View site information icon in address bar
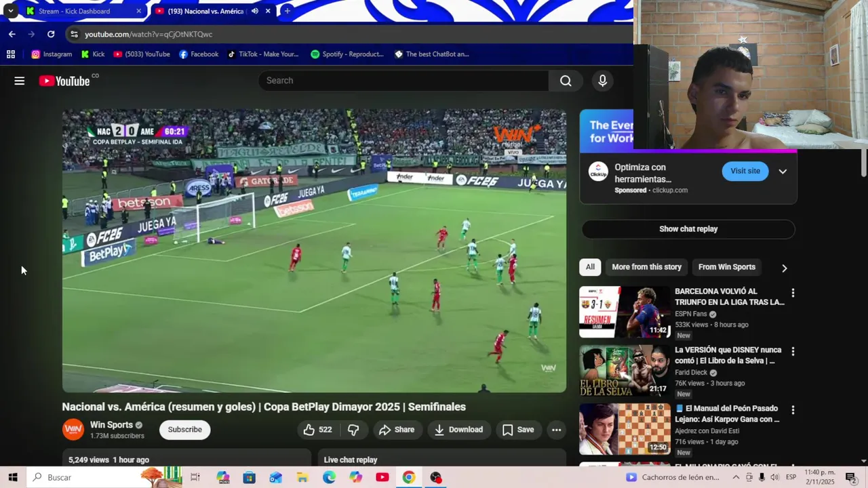Viewport: 868px width, 488px height. [75, 34]
